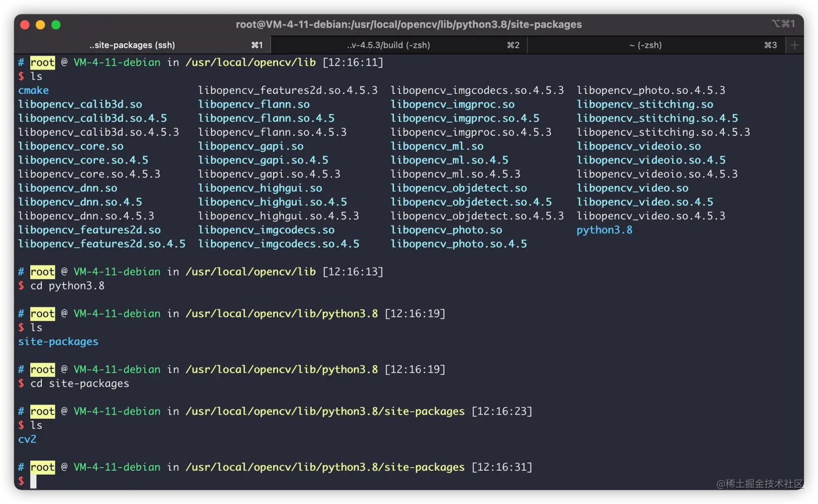Click the window title path text
818x504 pixels.
[x=408, y=24]
